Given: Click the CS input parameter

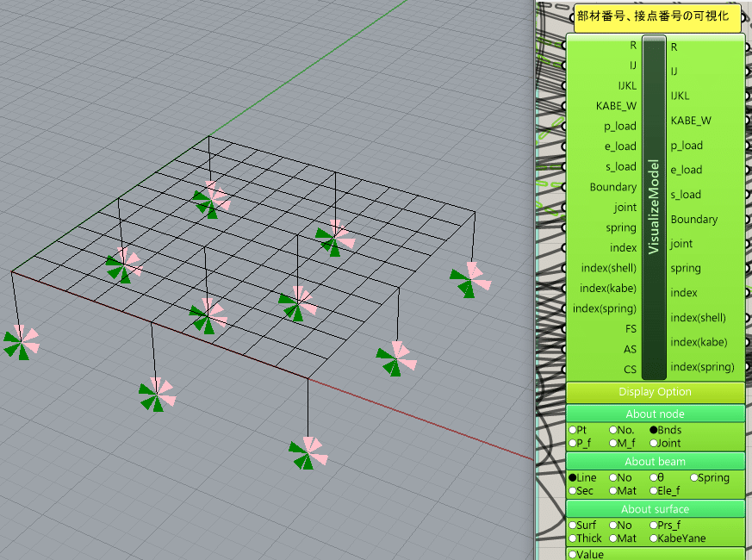Looking at the screenshot, I should (x=631, y=370).
